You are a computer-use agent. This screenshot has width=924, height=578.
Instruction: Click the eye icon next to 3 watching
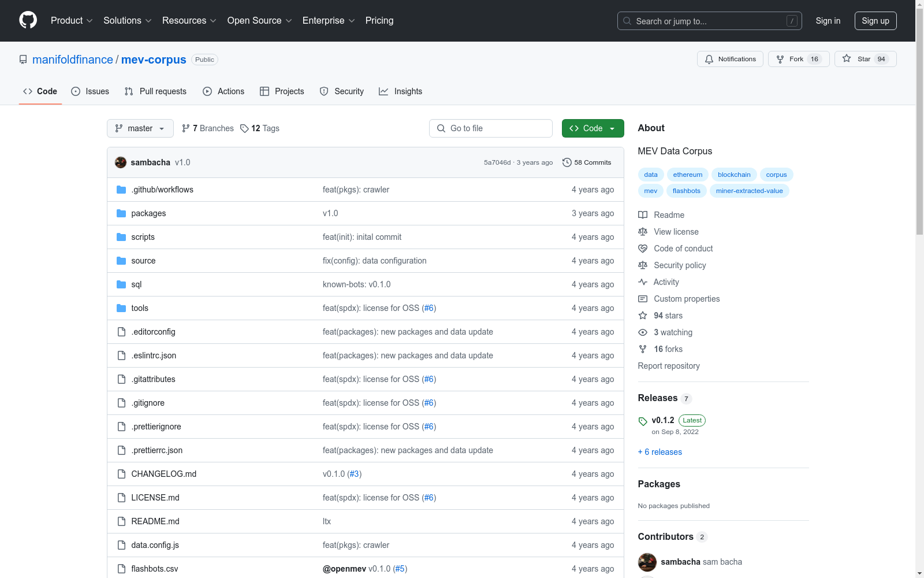pos(643,332)
